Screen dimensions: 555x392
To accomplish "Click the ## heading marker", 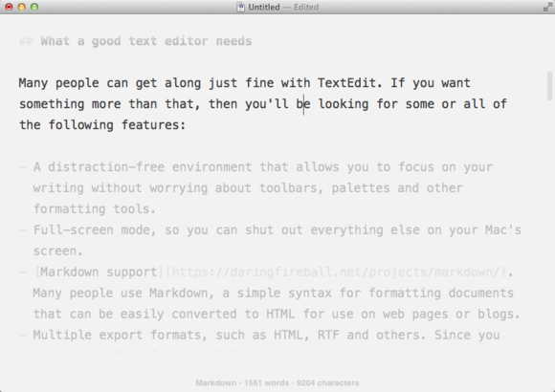I will [26, 41].
